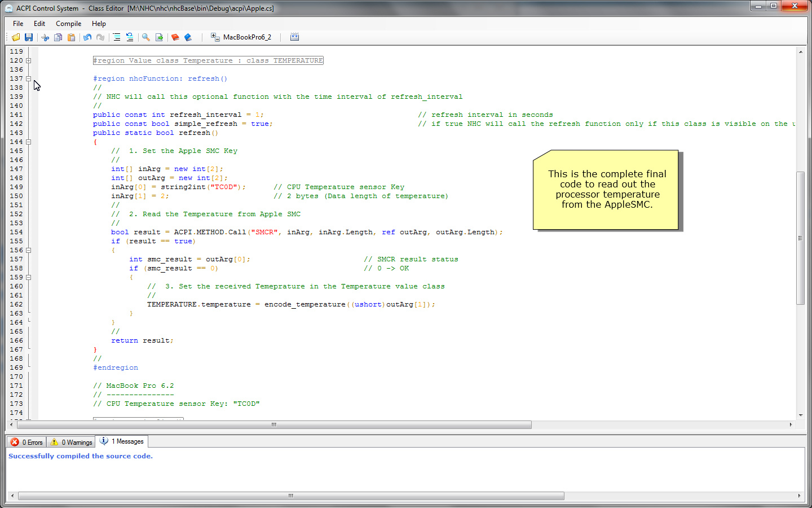The image size is (812, 508).
Task: Undo the last edit with the Undo arrow
Action: 87,37
